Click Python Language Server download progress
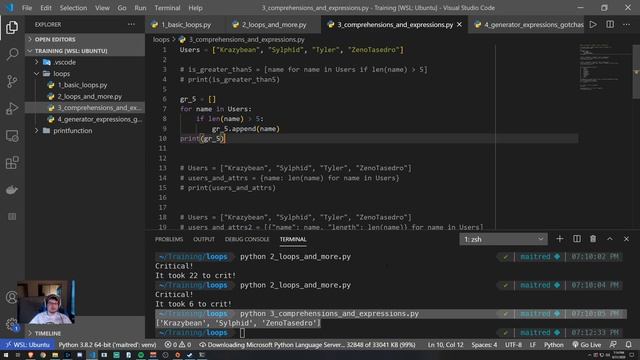Screen dimensions: 640x360 point(307,344)
